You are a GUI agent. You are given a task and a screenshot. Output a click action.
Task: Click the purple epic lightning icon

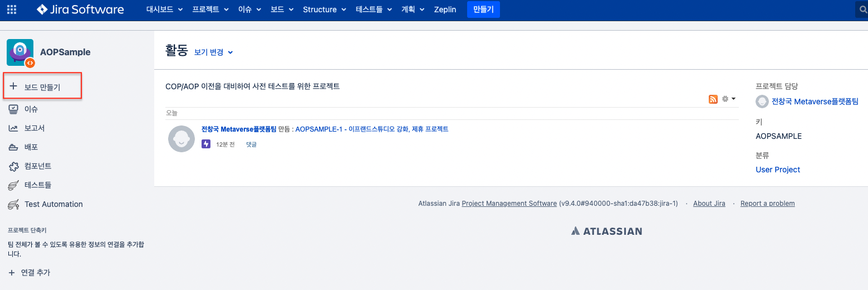pyautogui.click(x=206, y=144)
